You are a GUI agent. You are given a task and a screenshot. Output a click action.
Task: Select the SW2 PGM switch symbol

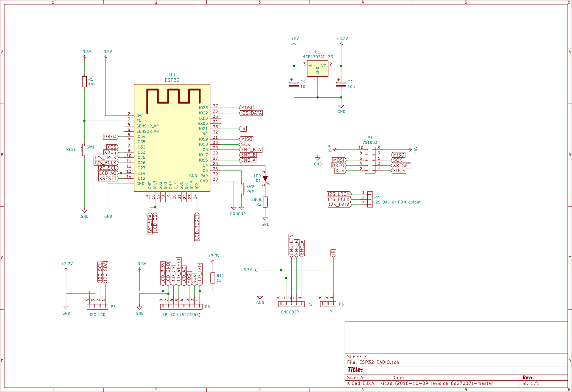[x=243, y=189]
